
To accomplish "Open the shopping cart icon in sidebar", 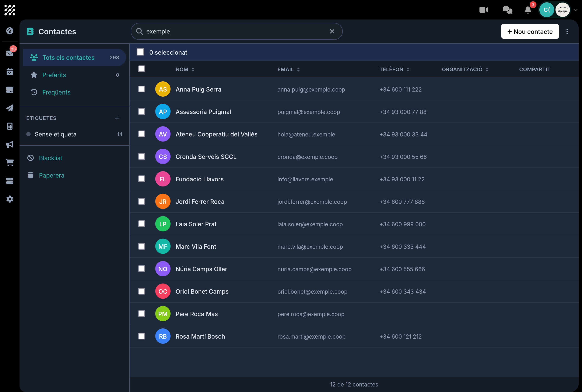I will coord(10,163).
